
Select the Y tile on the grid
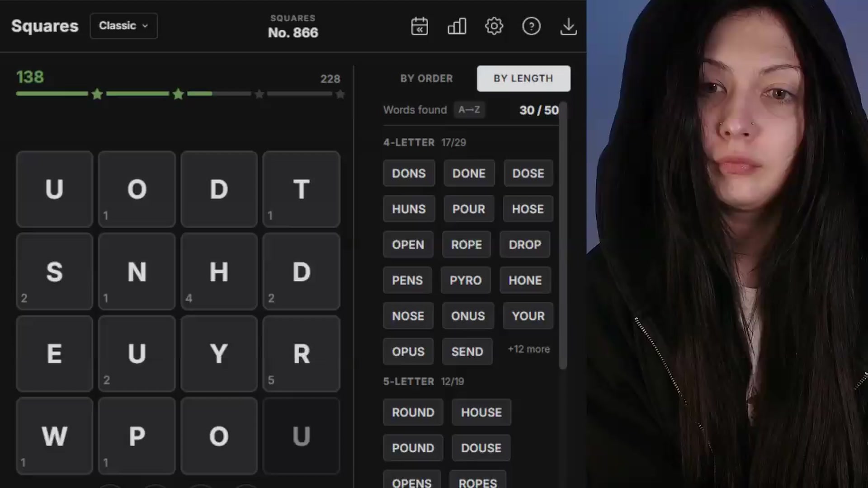click(219, 353)
